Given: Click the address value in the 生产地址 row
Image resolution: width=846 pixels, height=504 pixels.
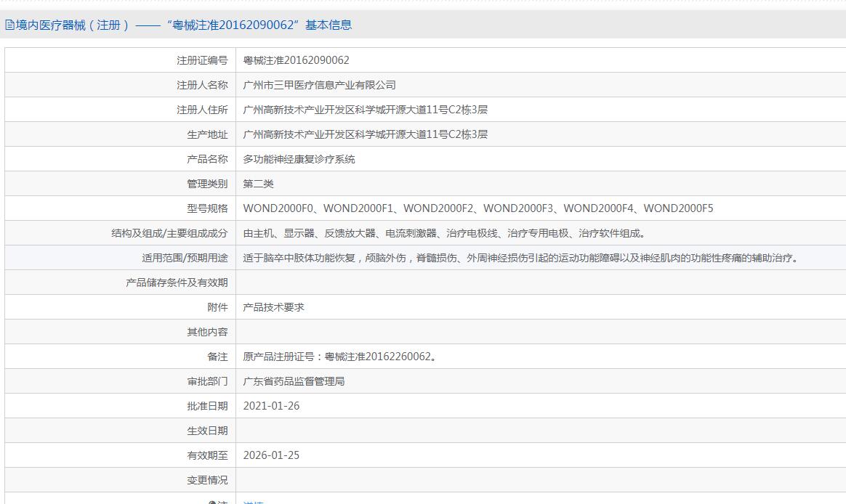Looking at the screenshot, I should click(x=366, y=135).
